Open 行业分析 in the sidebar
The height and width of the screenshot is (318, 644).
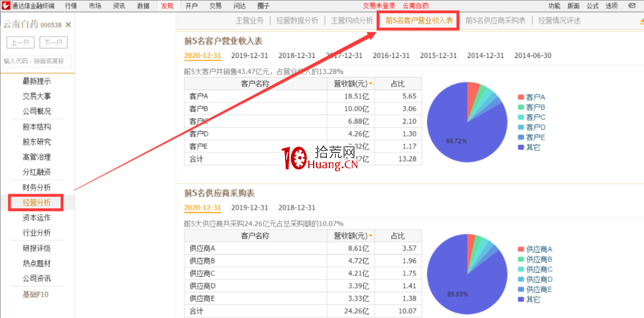pyautogui.click(x=37, y=233)
